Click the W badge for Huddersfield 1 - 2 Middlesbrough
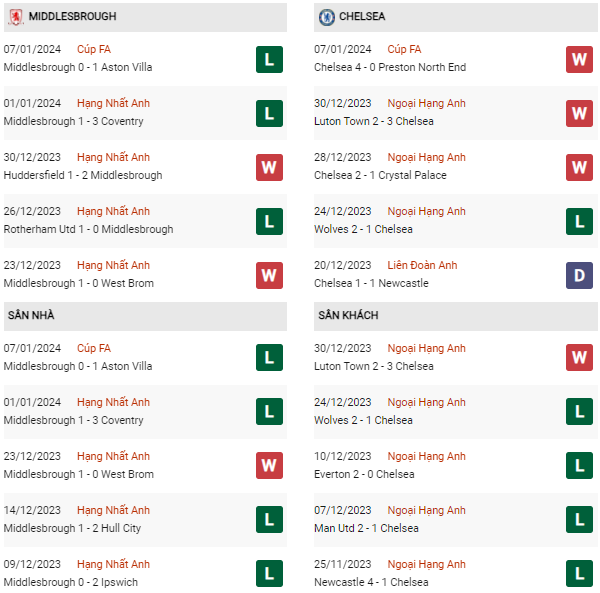Viewport: 600px width, 593px height. 268,167
